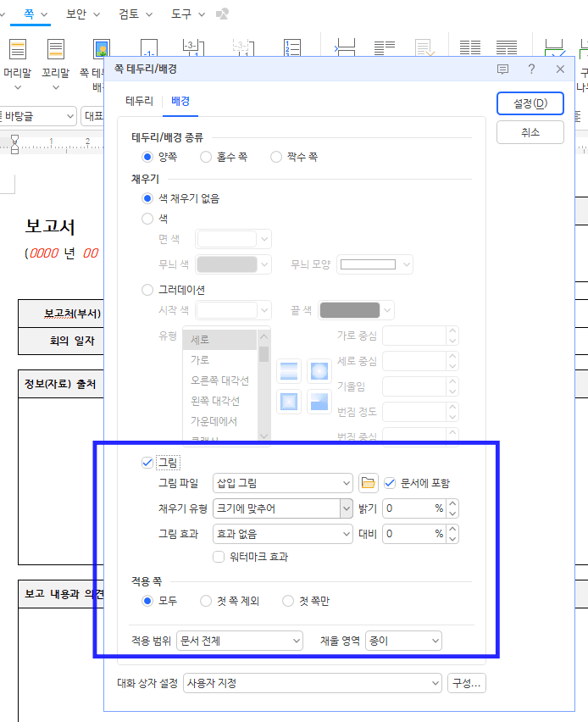The height and width of the screenshot is (722, 588).
Task: Select 첫 쪽만 radio button
Action: pos(288,601)
